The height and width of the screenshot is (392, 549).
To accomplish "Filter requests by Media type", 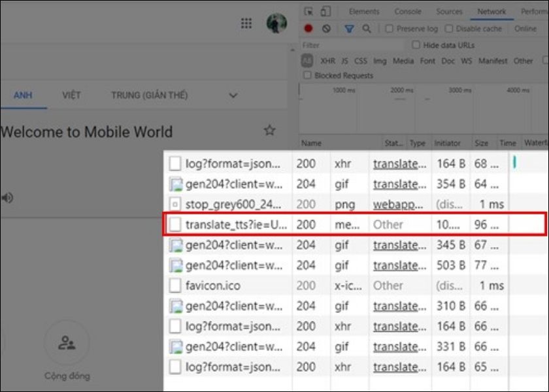I will coord(403,61).
